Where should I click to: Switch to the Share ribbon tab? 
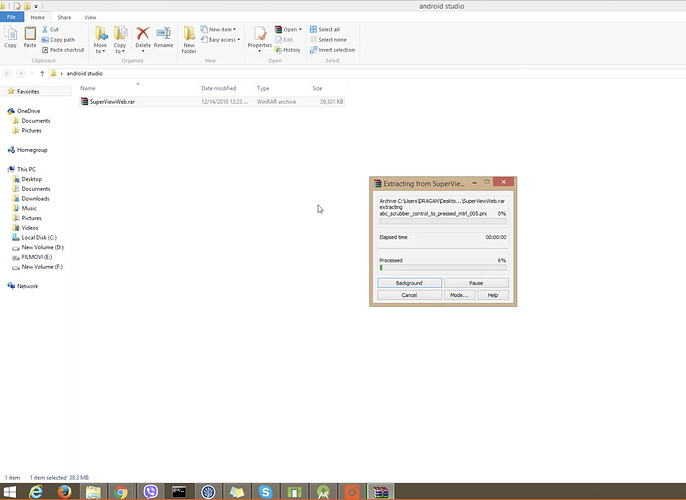(x=64, y=17)
